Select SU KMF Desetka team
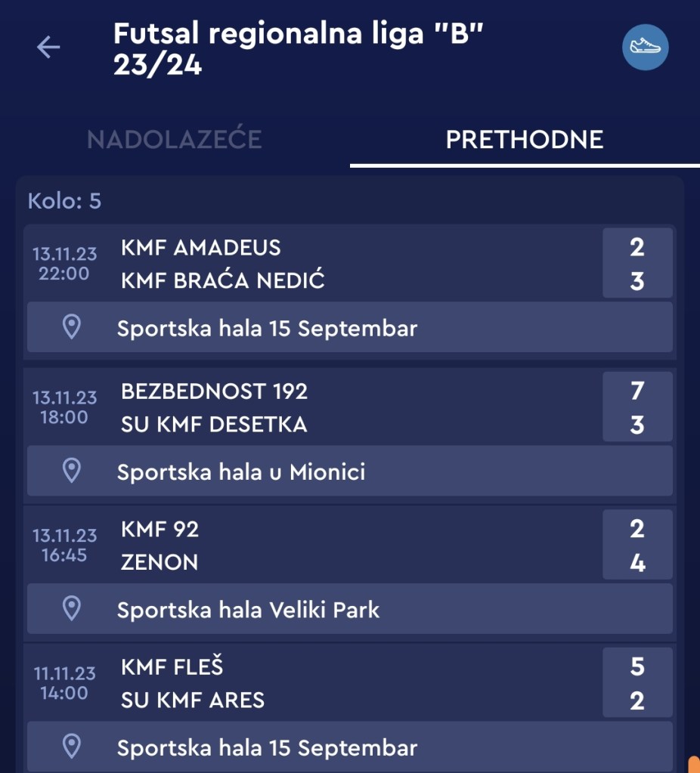Screen dimensions: 700x773 click(x=214, y=425)
